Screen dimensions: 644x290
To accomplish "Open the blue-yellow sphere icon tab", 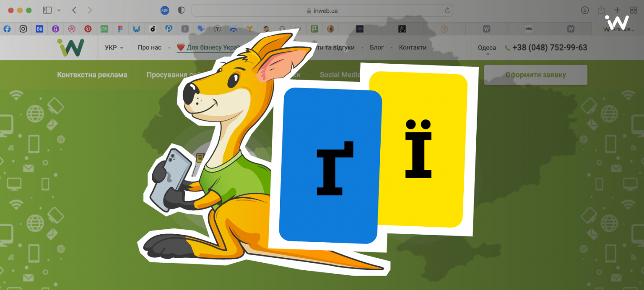I will [x=266, y=29].
